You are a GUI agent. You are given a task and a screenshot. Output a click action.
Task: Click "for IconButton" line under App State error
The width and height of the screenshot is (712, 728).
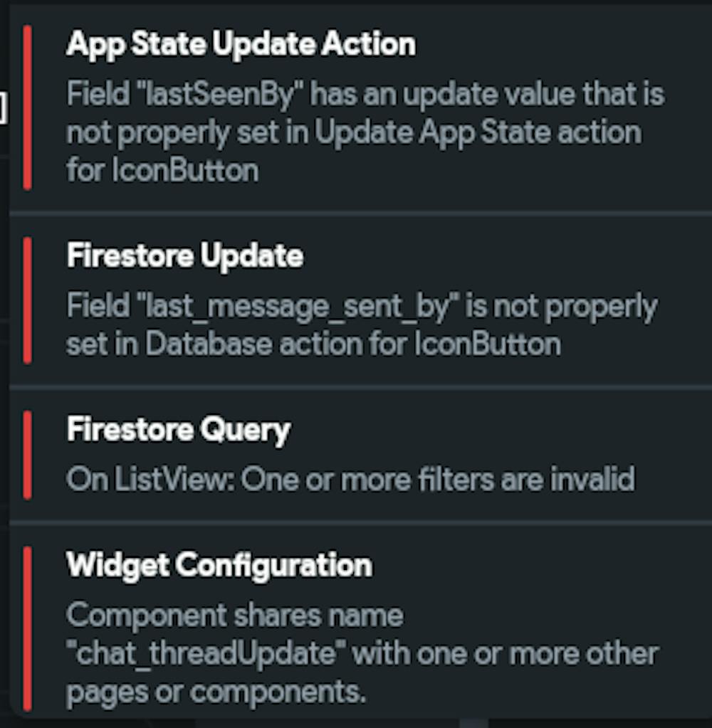pos(162,171)
